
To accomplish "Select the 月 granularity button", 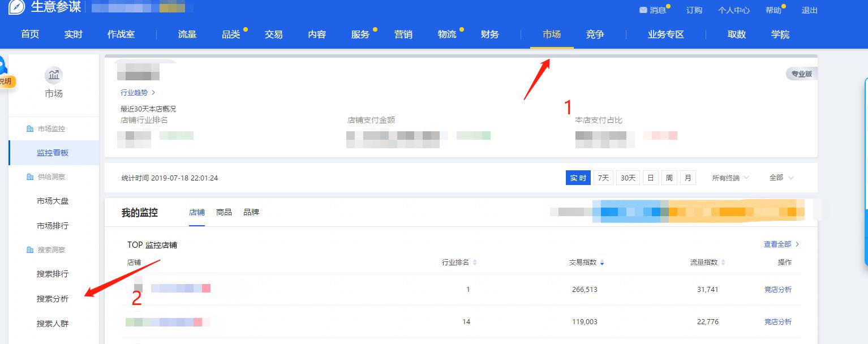I will click(687, 177).
